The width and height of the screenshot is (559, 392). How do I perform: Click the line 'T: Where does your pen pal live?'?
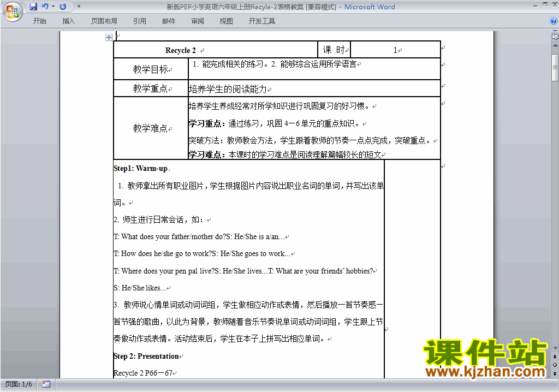click(164, 271)
